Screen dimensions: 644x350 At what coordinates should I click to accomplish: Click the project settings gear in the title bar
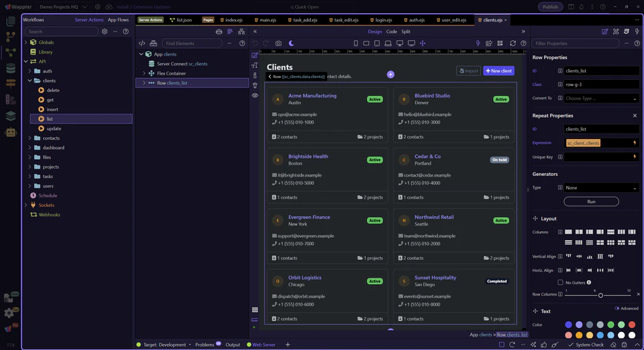(x=97, y=7)
